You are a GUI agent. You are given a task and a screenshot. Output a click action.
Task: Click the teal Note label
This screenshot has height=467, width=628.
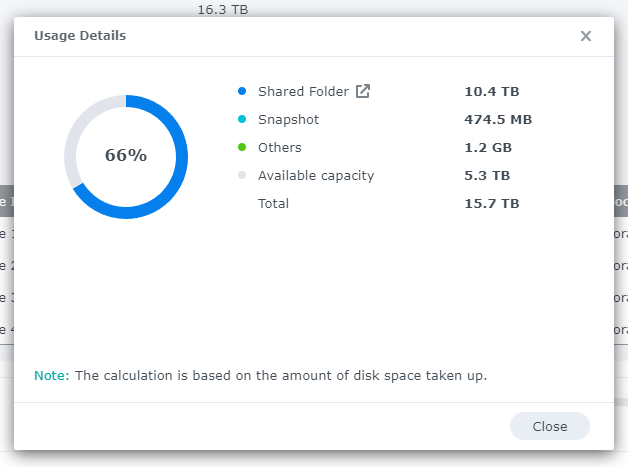(x=50, y=375)
